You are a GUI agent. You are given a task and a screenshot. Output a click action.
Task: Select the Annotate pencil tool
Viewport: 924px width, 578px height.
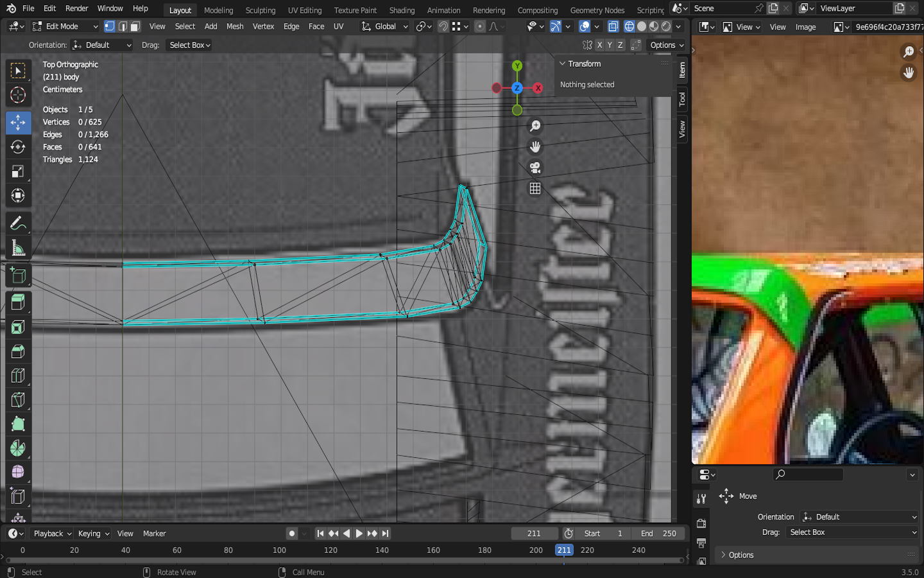tap(18, 223)
